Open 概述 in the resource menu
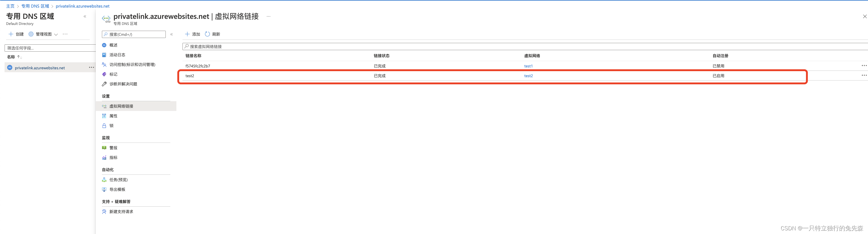 113,45
